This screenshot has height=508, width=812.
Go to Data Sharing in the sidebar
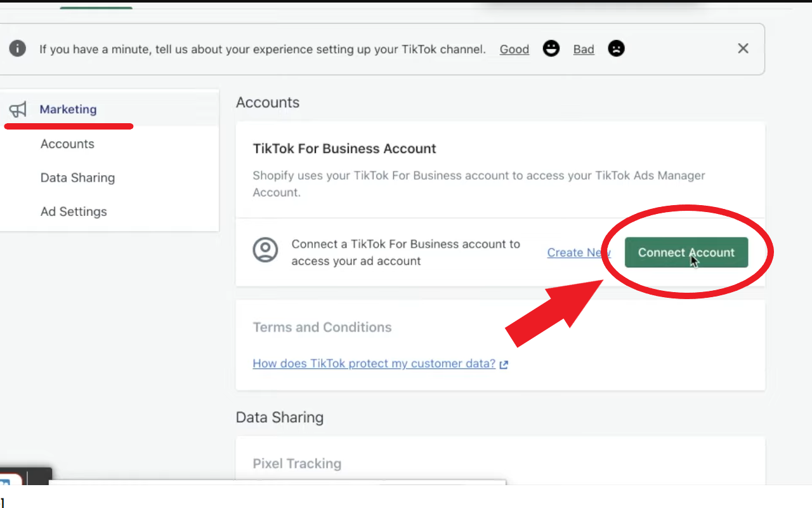pyautogui.click(x=77, y=178)
